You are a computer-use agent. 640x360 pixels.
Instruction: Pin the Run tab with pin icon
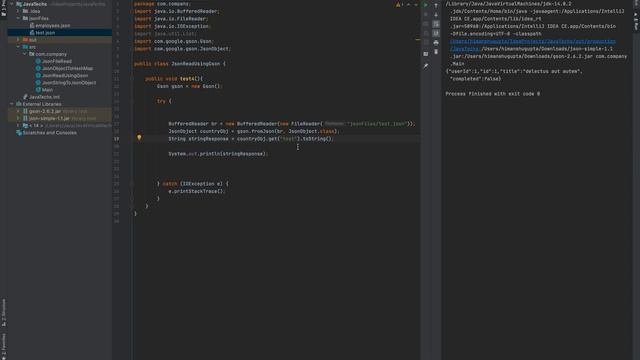click(426, 66)
